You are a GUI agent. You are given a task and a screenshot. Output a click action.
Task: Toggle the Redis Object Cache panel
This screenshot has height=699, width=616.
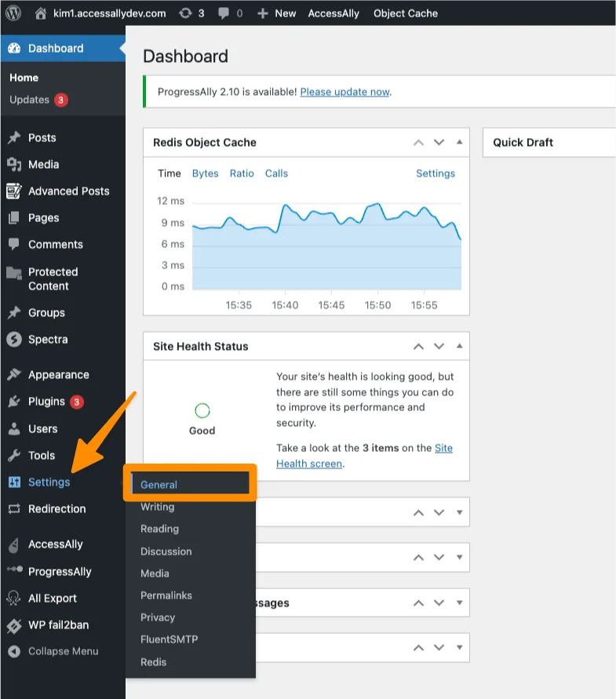tap(459, 143)
